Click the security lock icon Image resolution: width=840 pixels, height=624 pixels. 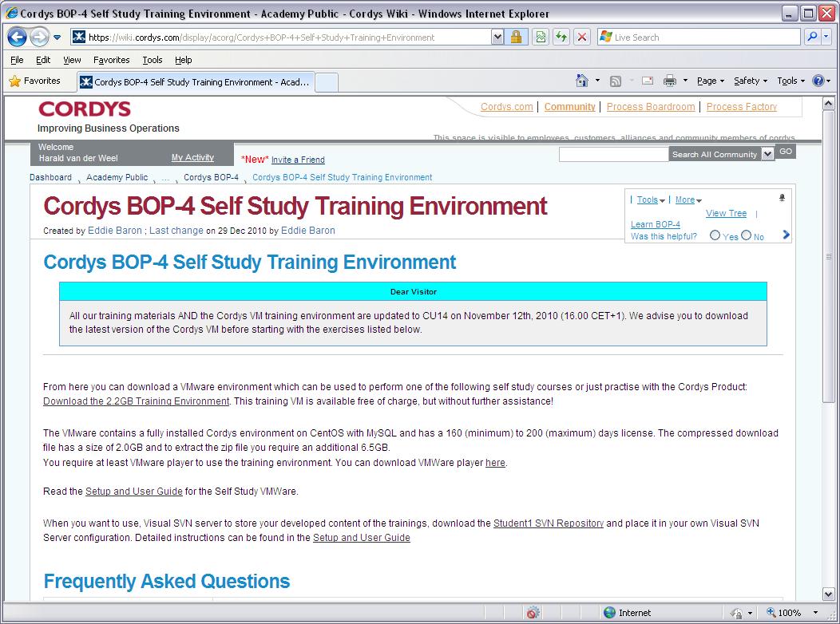(517, 38)
